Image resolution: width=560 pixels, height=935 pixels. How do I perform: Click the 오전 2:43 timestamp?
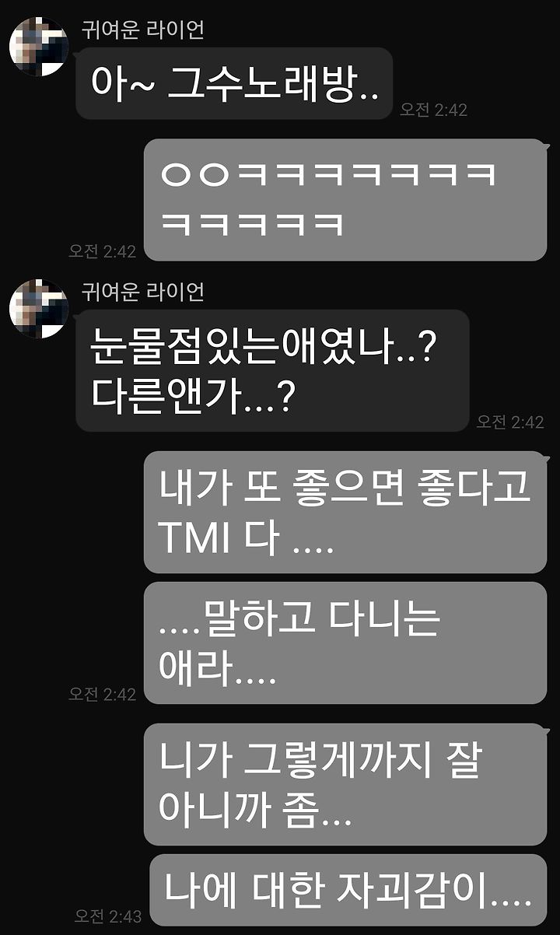coord(108,916)
